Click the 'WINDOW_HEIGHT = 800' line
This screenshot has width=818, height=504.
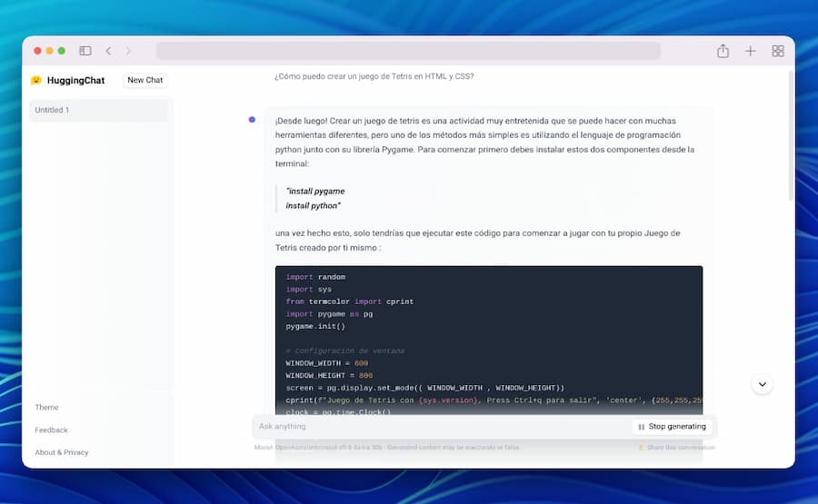[329, 375]
